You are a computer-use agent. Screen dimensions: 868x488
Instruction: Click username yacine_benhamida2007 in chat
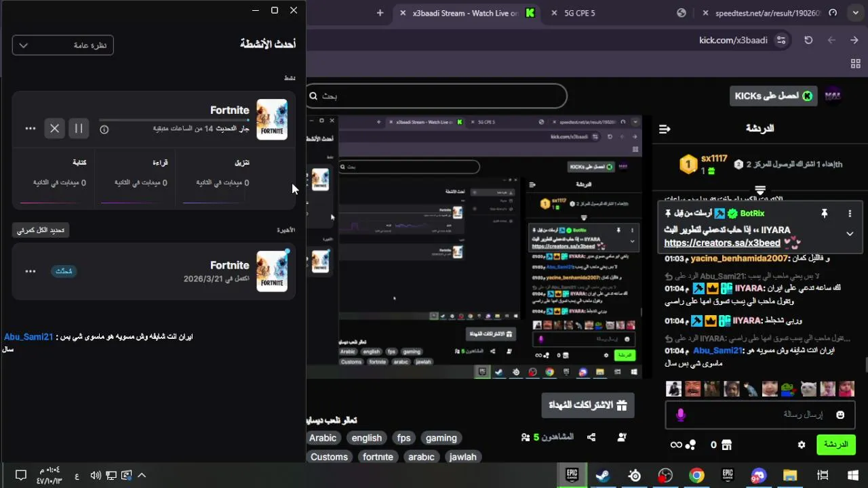click(739, 258)
